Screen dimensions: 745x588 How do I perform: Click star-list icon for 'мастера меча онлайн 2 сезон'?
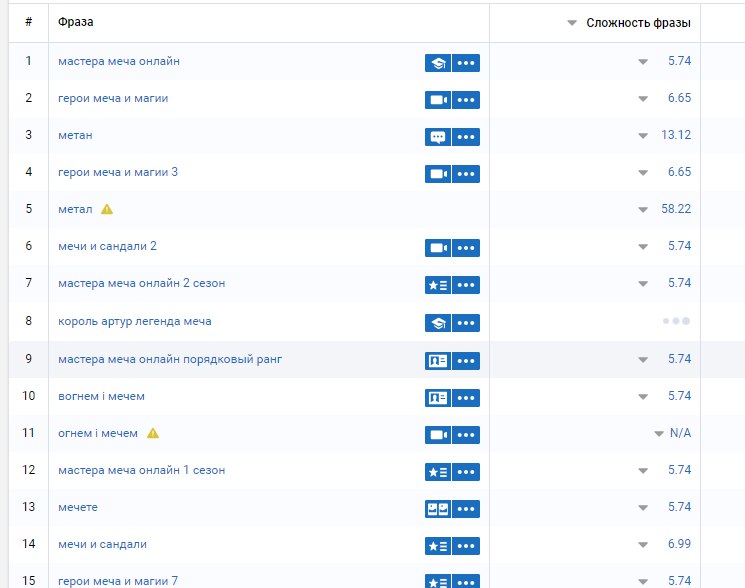tap(438, 285)
